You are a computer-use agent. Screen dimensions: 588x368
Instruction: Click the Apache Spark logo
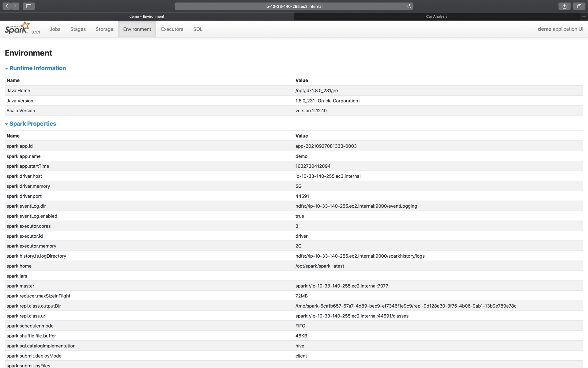pyautogui.click(x=17, y=28)
